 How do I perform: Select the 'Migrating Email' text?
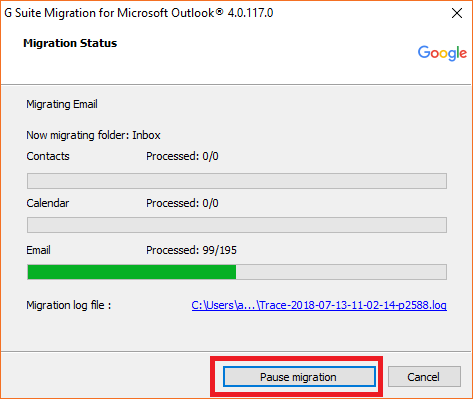(62, 104)
